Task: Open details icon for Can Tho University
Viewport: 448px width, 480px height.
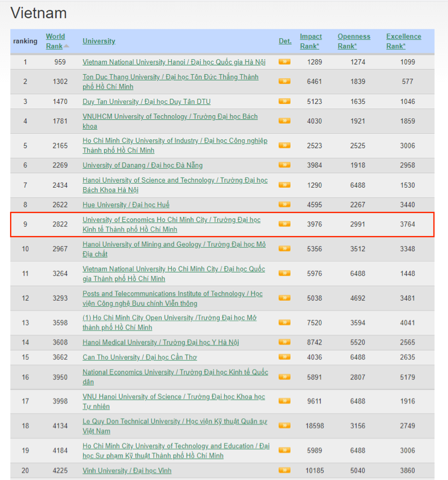Action: click(284, 357)
